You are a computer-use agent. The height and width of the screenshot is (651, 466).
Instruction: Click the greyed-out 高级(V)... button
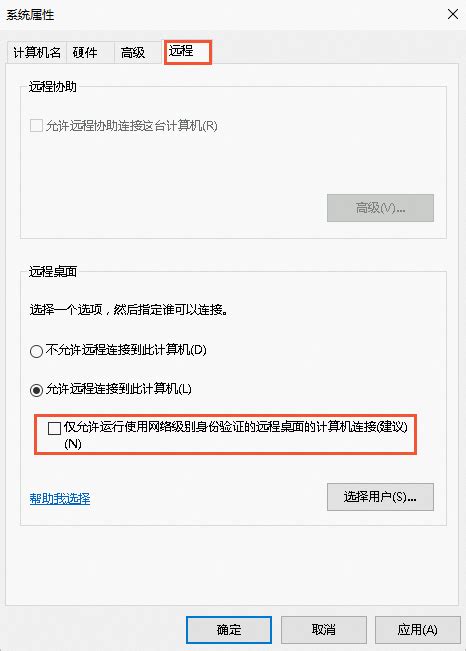(380, 208)
